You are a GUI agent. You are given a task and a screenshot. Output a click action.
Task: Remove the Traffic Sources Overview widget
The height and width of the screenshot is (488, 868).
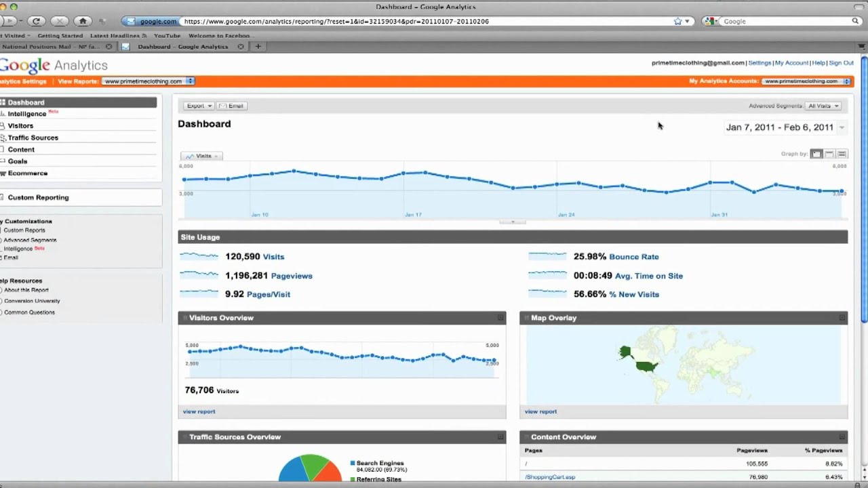(x=500, y=437)
